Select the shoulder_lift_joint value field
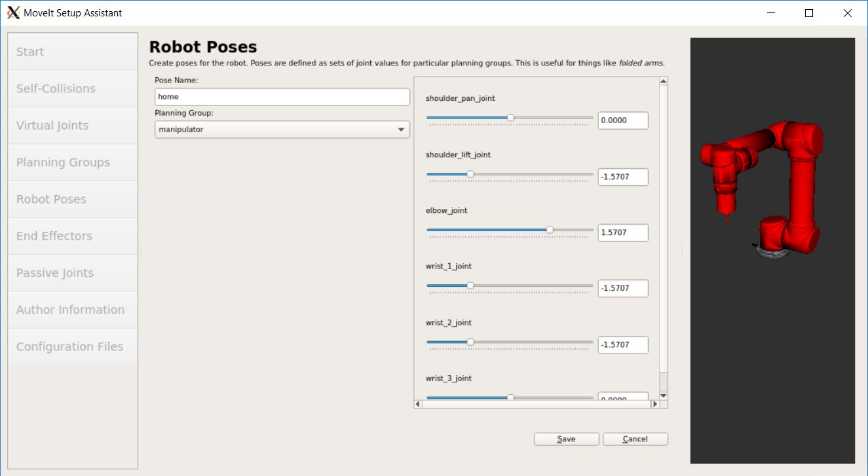The width and height of the screenshot is (868, 476). pos(622,176)
